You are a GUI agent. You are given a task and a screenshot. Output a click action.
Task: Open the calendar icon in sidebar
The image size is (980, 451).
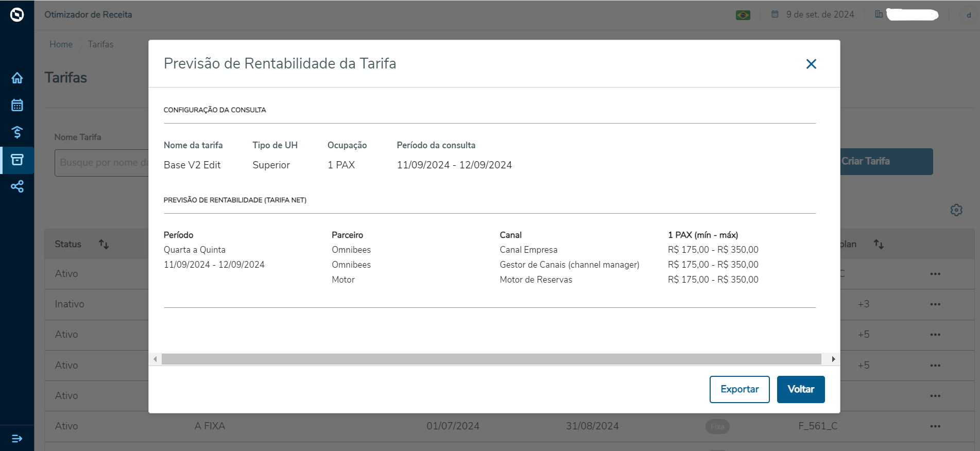[x=17, y=105]
